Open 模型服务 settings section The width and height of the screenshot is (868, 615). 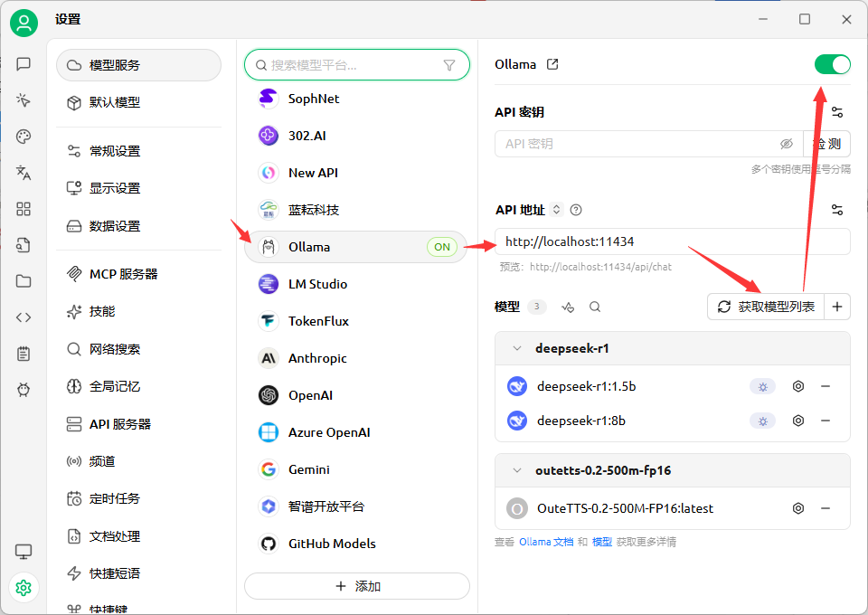pyautogui.click(x=139, y=65)
